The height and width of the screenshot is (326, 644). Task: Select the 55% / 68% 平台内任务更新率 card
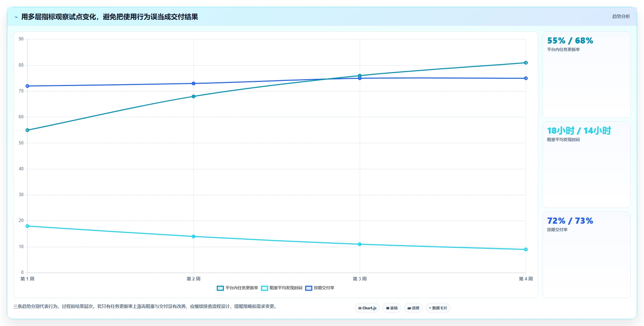coord(586,75)
